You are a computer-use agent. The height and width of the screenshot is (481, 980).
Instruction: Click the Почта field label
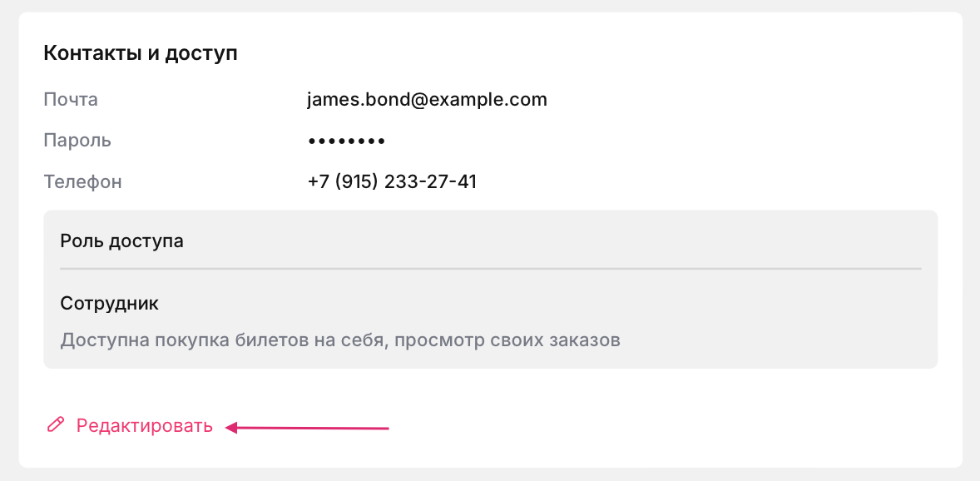pyautogui.click(x=71, y=100)
